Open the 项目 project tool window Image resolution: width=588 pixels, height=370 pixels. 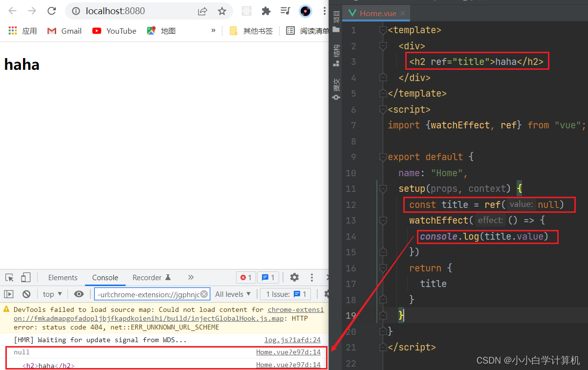click(x=336, y=22)
